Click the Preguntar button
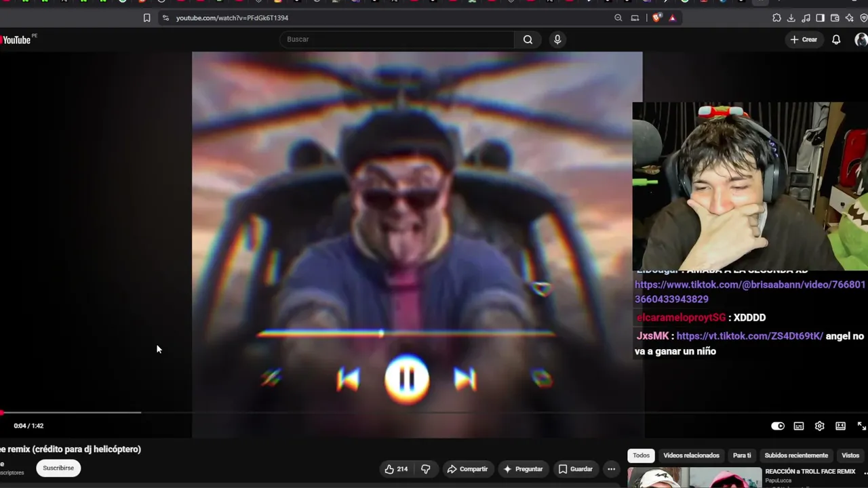This screenshot has width=868, height=488. tap(523, 469)
